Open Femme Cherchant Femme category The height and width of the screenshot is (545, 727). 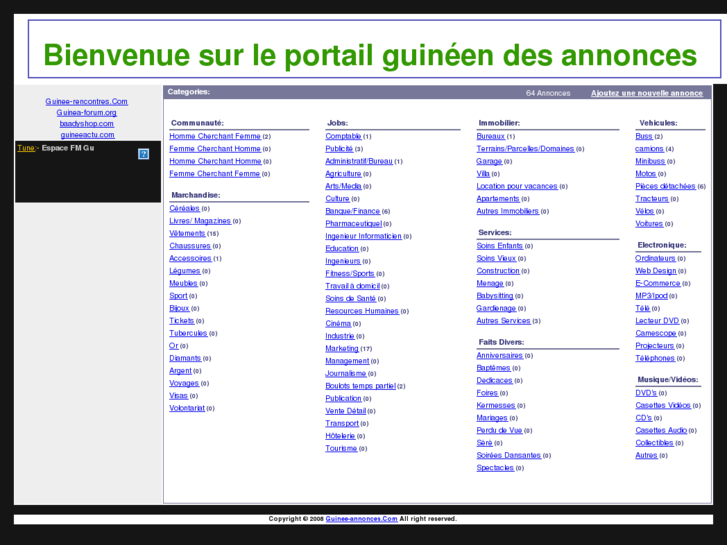[x=214, y=173]
